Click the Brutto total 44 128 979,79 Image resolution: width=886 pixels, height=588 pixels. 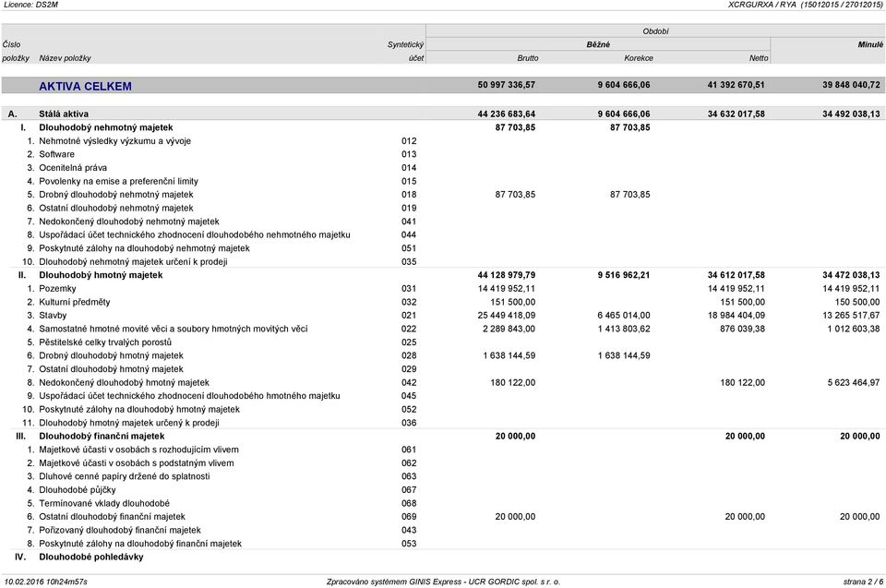point(507,275)
